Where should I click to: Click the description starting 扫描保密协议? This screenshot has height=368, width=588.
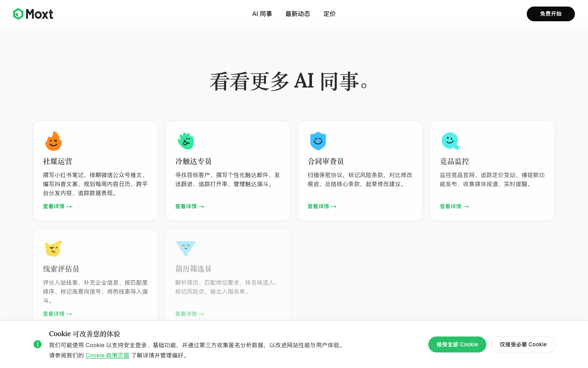(x=360, y=180)
